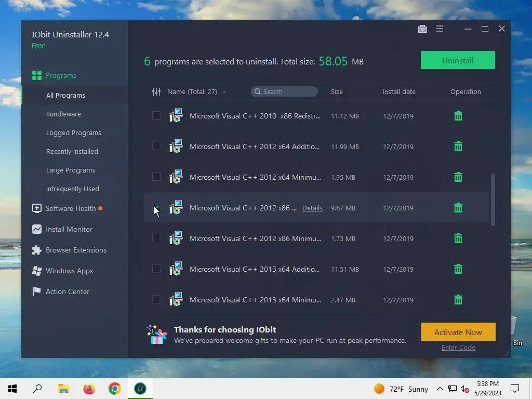Open the hamburger options menu
This screenshot has height=399, width=532.
coord(440,29)
